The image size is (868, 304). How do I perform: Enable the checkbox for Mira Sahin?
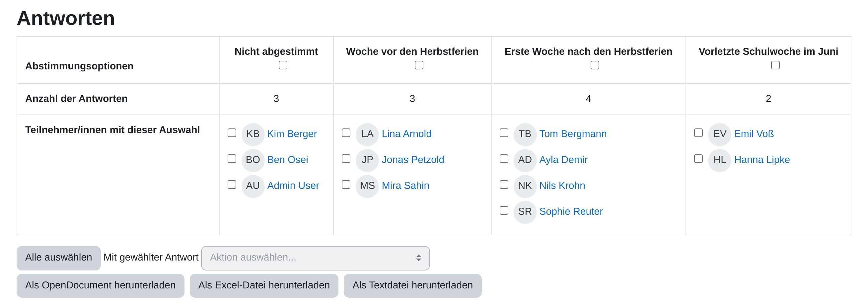346,185
